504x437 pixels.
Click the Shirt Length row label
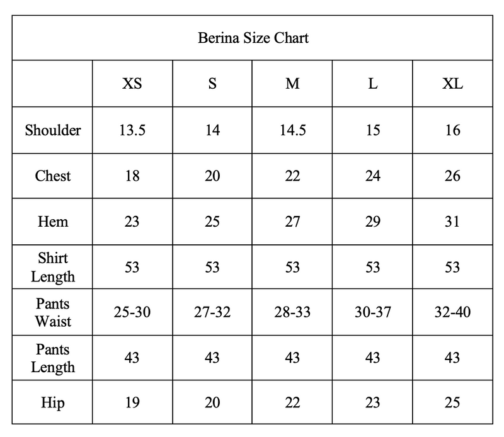coord(53,267)
